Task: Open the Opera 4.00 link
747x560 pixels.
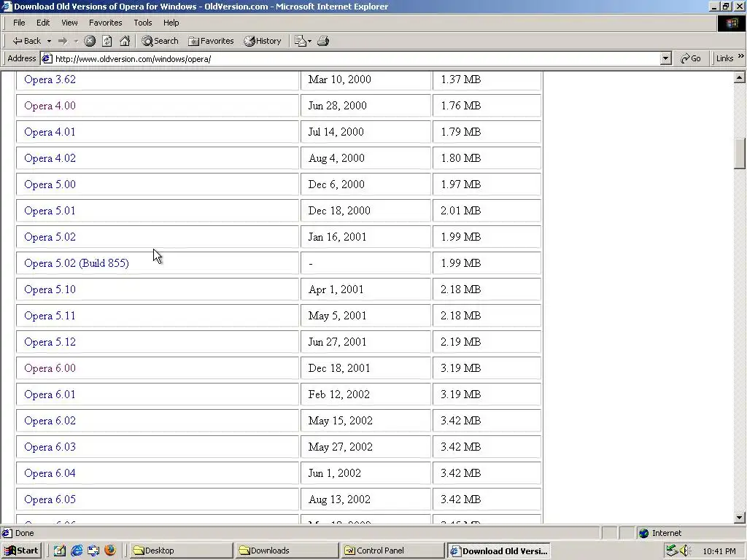Action: coord(50,106)
